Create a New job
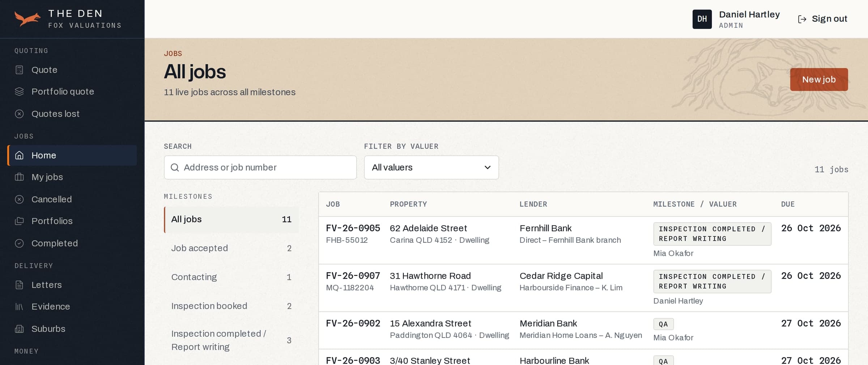Screen dimensions: 868x365 (x=819, y=80)
